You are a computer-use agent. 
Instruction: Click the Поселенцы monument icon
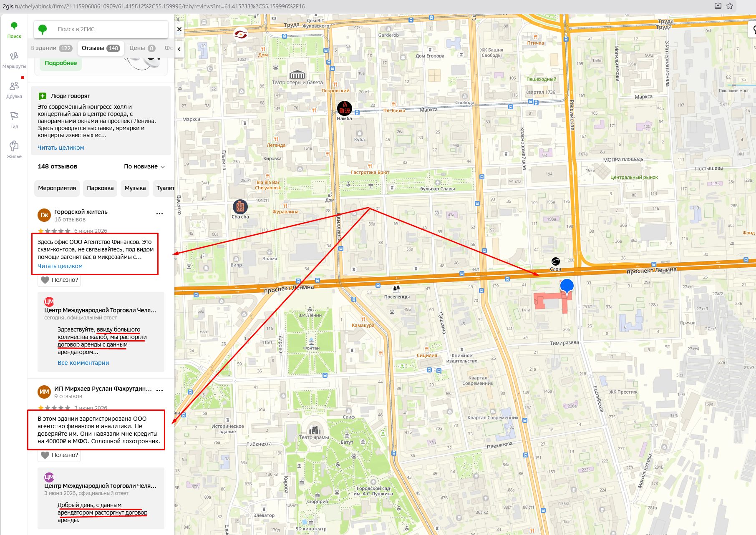[397, 289]
